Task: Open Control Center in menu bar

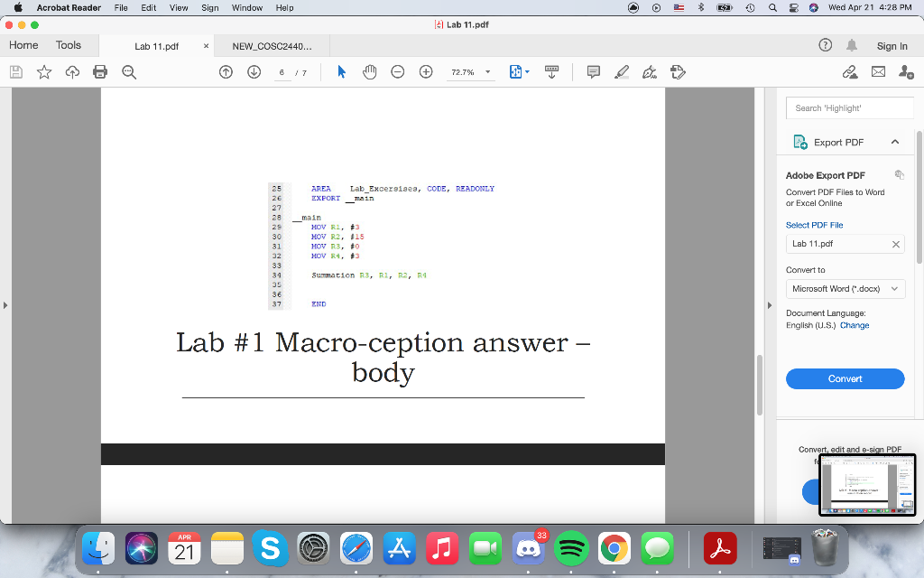Action: [793, 7]
